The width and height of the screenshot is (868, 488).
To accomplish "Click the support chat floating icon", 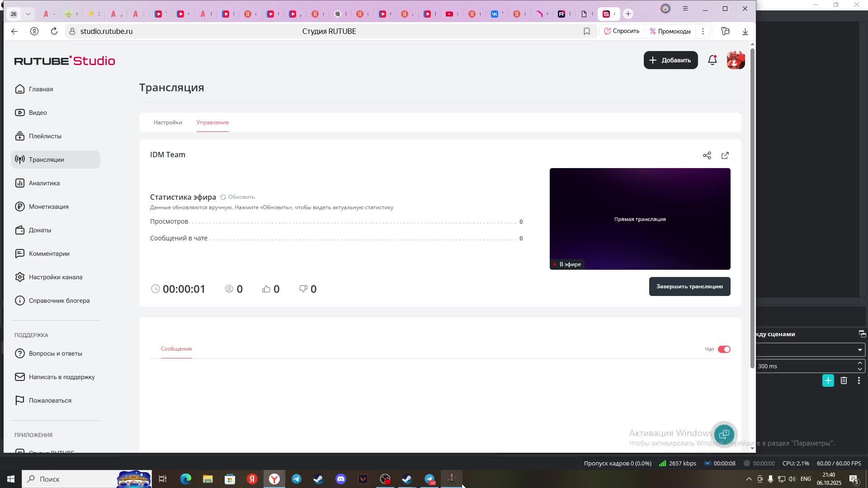I will [724, 435].
